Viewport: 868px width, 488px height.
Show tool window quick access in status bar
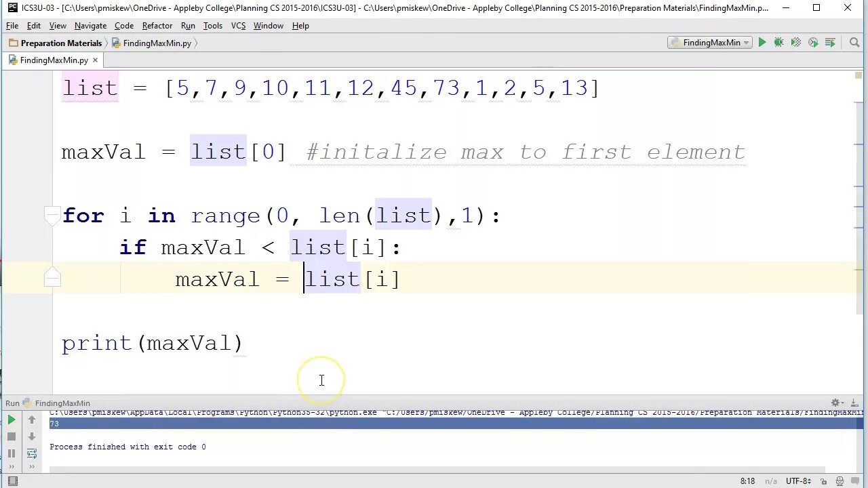12,481
